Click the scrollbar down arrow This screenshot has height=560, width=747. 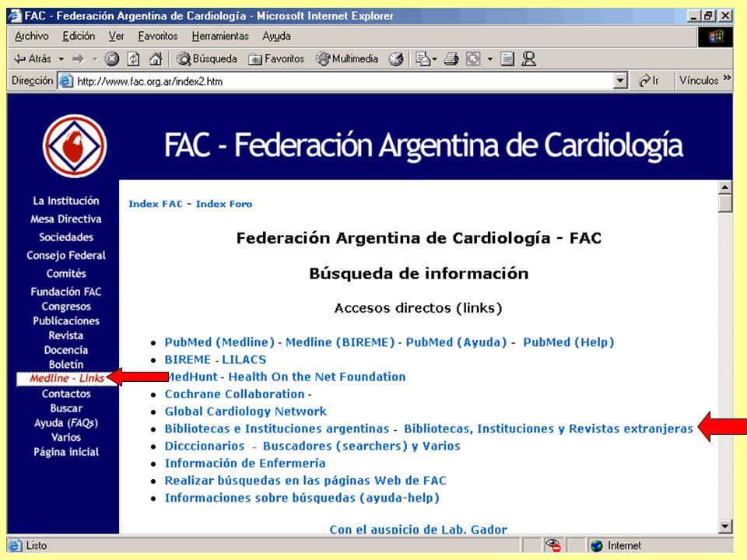tap(725, 527)
